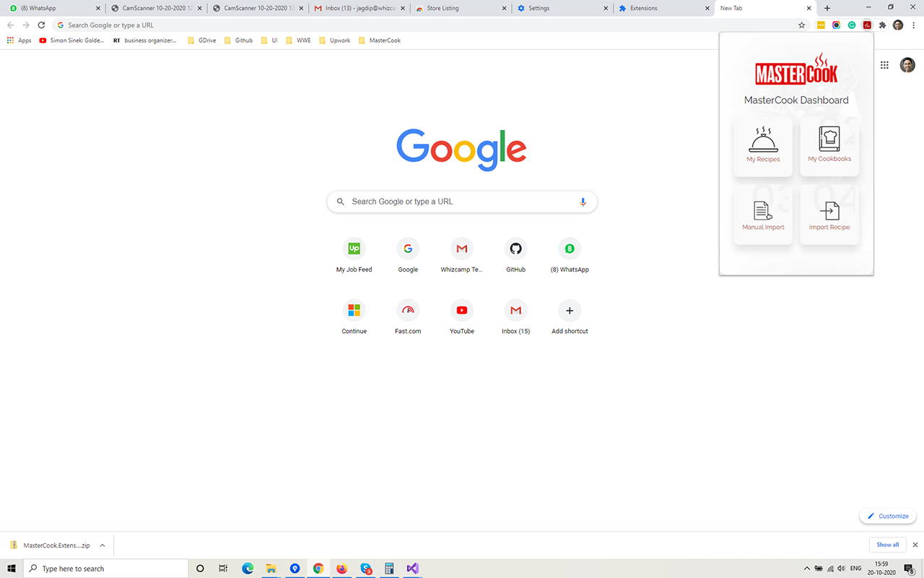
Task: Click Show all in the downloads bar
Action: 887,544
